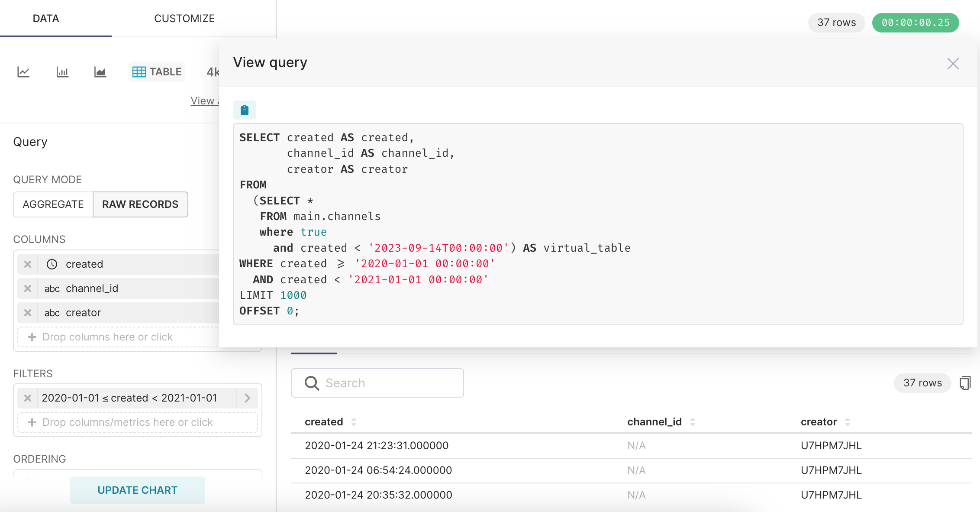This screenshot has height=512, width=980.
Task: Select RAW RECORDS query mode
Action: pos(140,204)
